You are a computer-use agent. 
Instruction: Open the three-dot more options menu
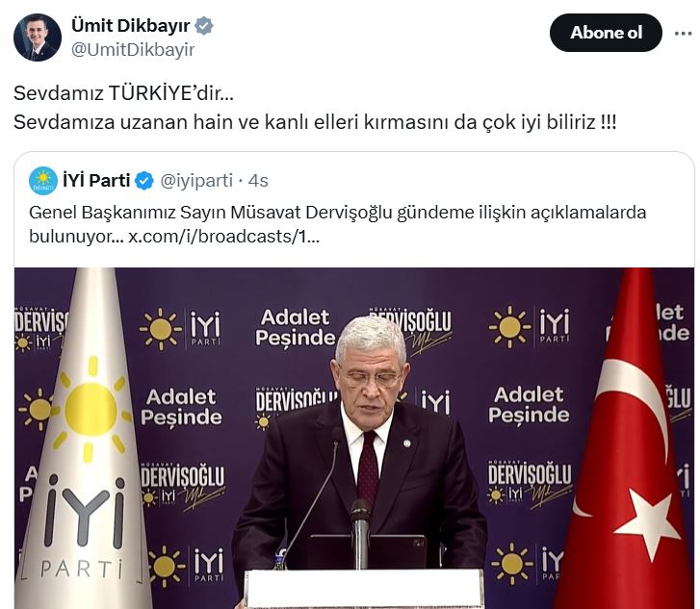(683, 33)
